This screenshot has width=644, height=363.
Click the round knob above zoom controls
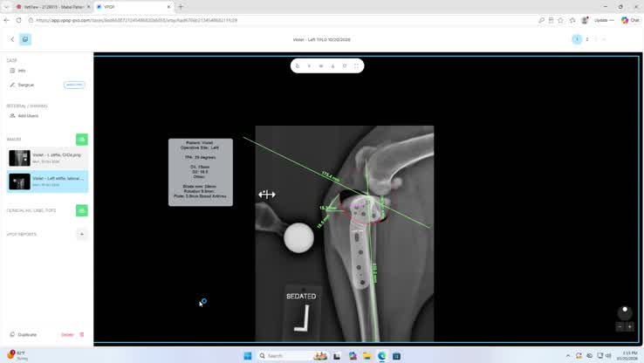pos(625,312)
